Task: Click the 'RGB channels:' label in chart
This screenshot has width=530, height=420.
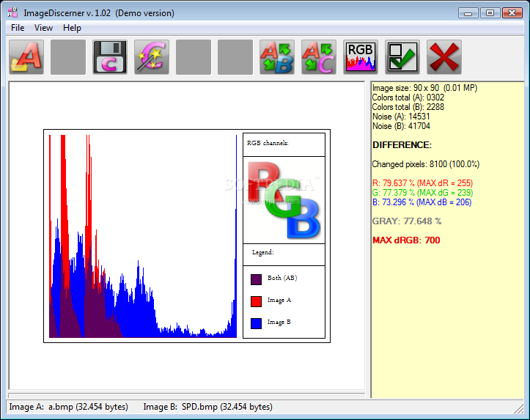Action: pyautogui.click(x=268, y=143)
